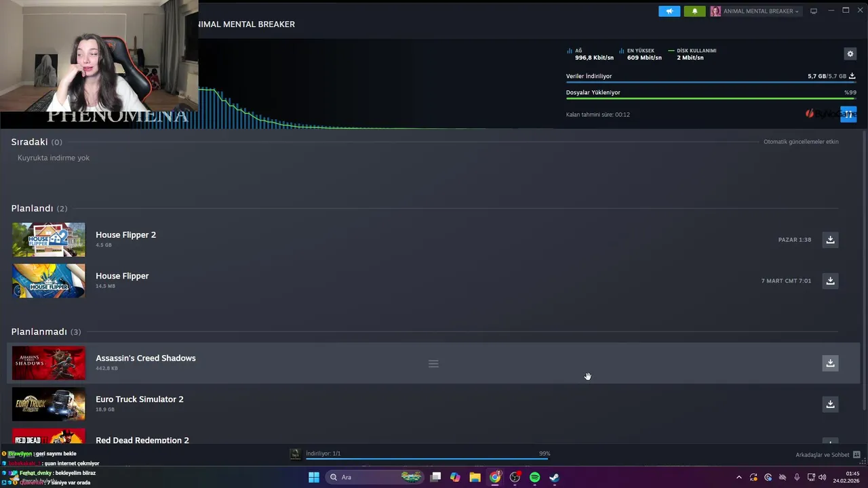Screen dimensions: 868x488
Task: Click the Steam taskbar icon
Action: tap(554, 477)
